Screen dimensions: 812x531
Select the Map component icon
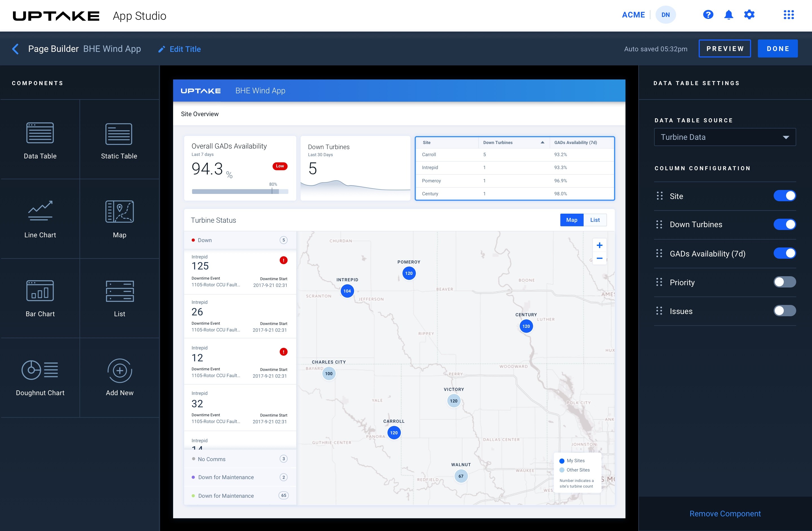tap(120, 211)
